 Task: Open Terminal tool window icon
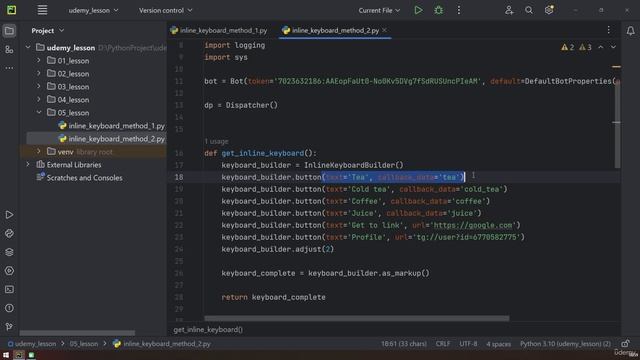[x=9, y=289]
